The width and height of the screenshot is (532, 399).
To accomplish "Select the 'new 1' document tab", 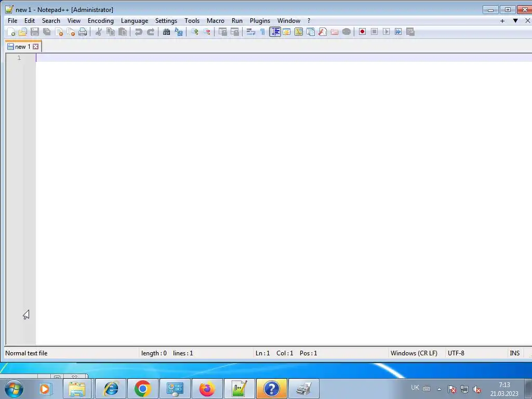I will tap(22, 47).
